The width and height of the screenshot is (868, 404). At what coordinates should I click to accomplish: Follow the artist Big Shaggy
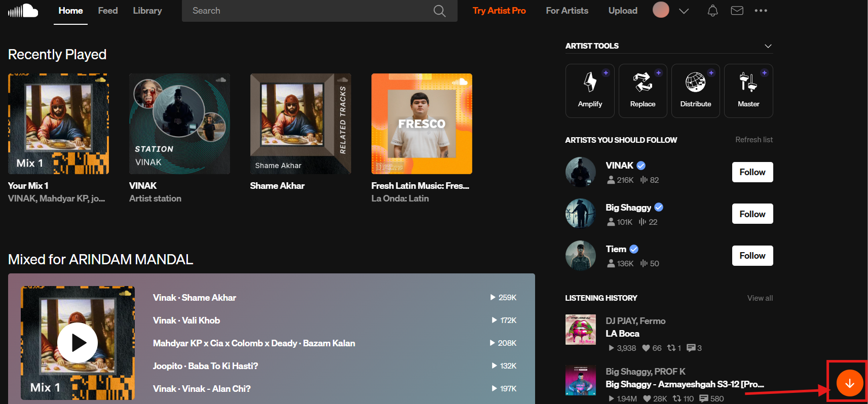[752, 214]
